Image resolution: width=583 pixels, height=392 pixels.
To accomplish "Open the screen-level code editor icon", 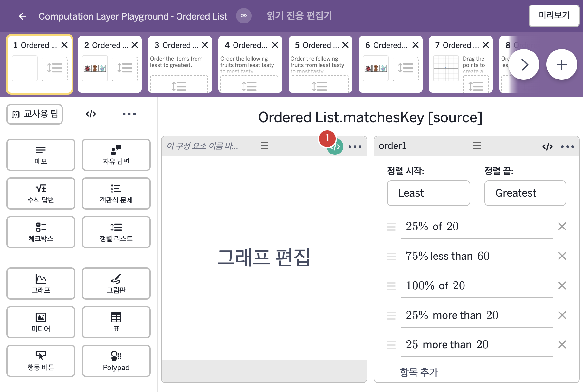I will pyautogui.click(x=91, y=114).
